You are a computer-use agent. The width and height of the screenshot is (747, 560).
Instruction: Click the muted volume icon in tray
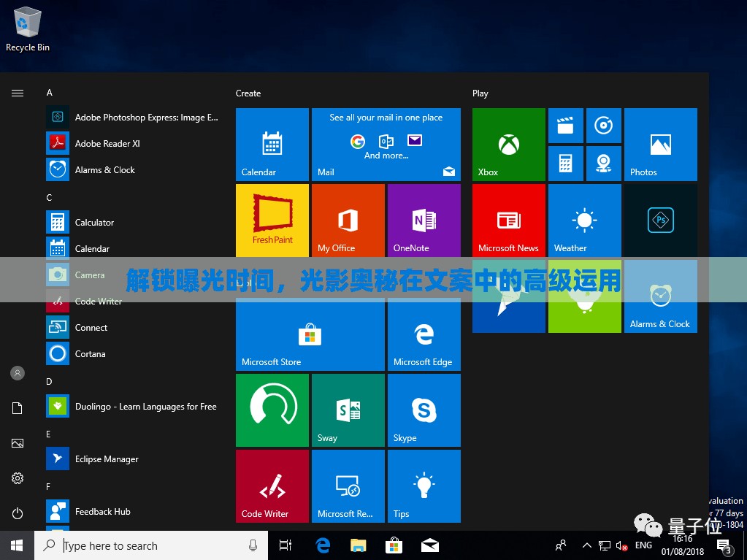621,545
